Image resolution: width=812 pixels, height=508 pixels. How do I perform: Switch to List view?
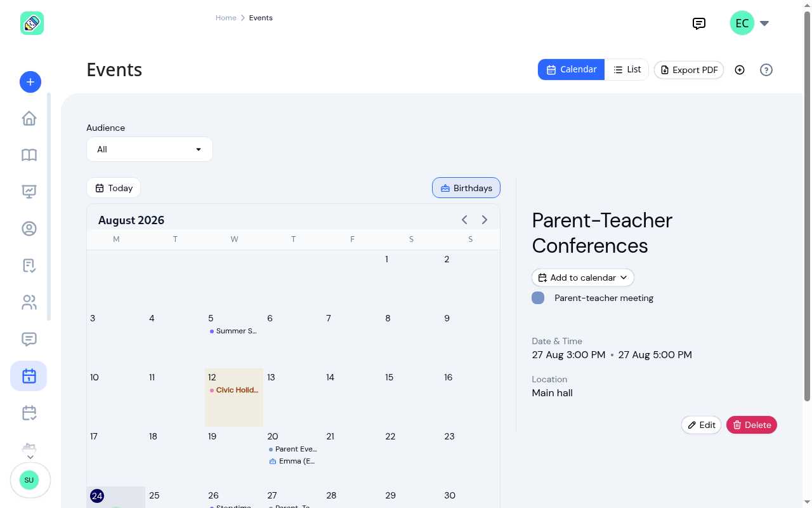coord(627,70)
